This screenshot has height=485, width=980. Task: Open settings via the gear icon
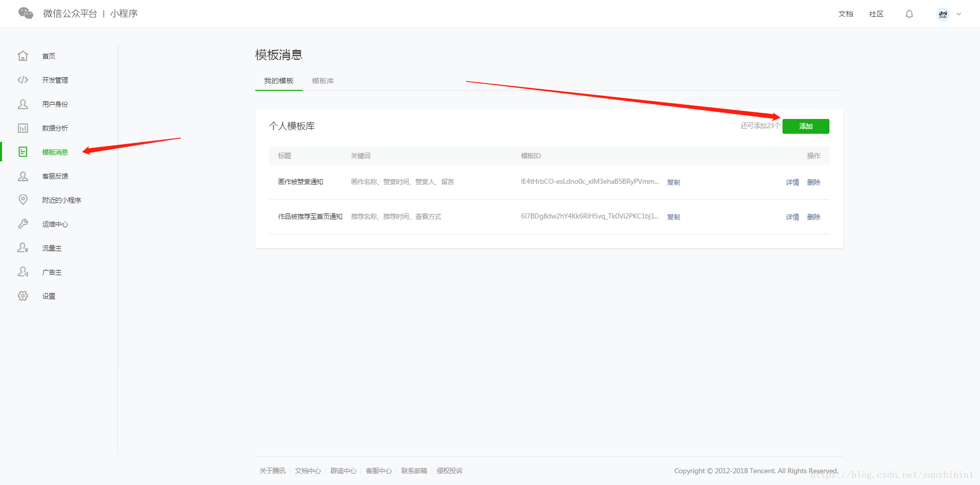[23, 296]
